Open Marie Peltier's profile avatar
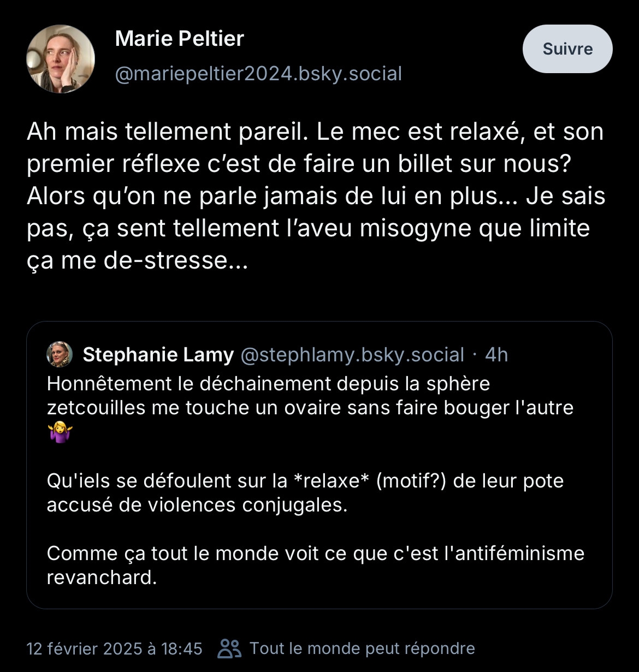The width and height of the screenshot is (639, 672). coord(61,59)
